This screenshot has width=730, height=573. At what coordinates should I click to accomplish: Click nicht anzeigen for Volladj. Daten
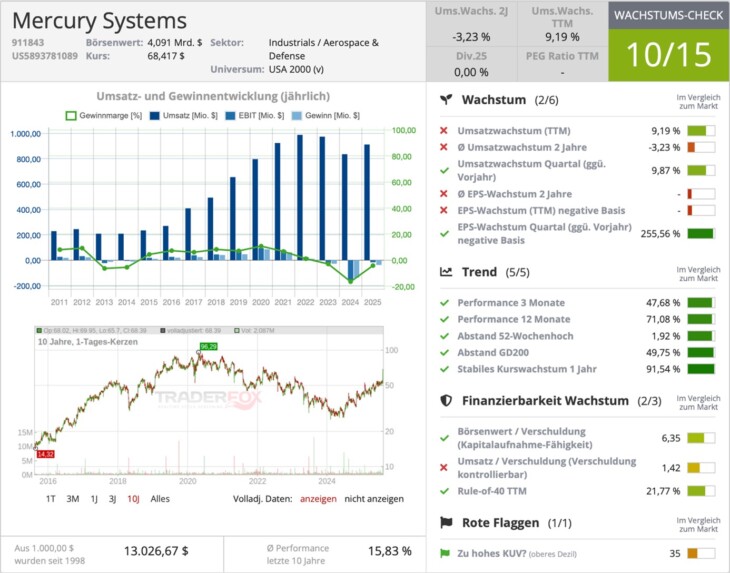pyautogui.click(x=374, y=499)
